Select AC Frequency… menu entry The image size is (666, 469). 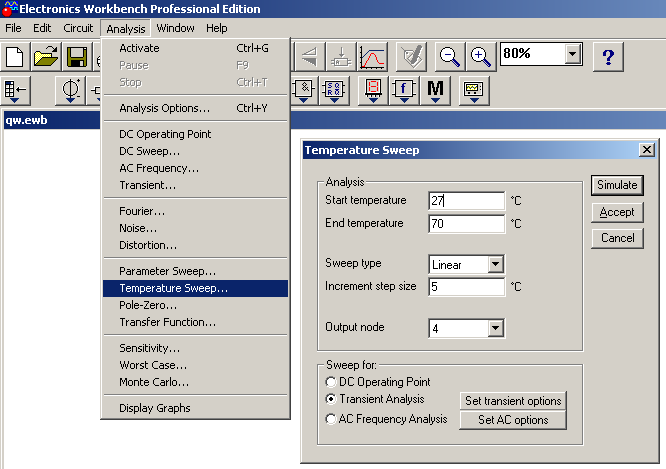[195, 168]
